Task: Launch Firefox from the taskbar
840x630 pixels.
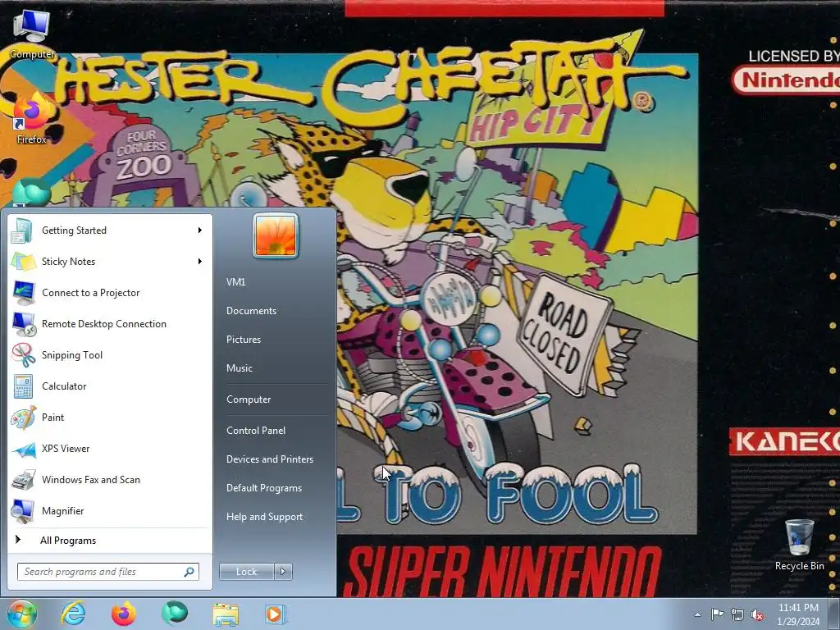Action: click(124, 614)
